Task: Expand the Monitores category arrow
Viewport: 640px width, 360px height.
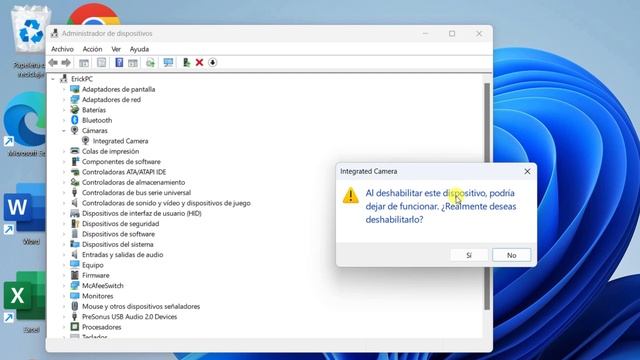Action: (x=64, y=296)
